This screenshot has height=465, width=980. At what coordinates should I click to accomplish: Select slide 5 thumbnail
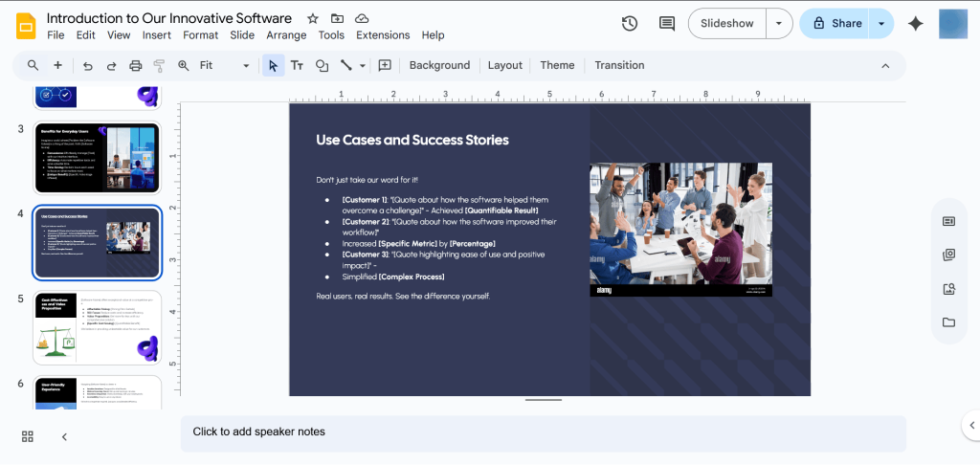point(97,327)
